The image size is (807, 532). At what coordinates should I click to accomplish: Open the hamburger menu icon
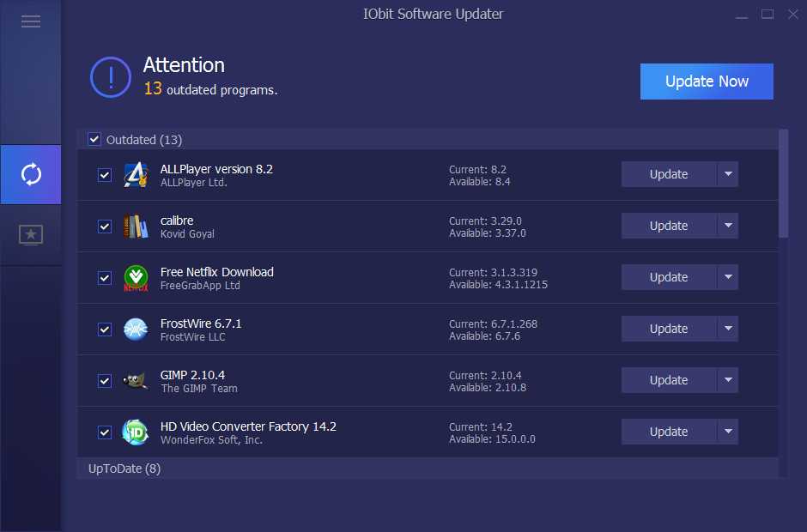(x=31, y=21)
